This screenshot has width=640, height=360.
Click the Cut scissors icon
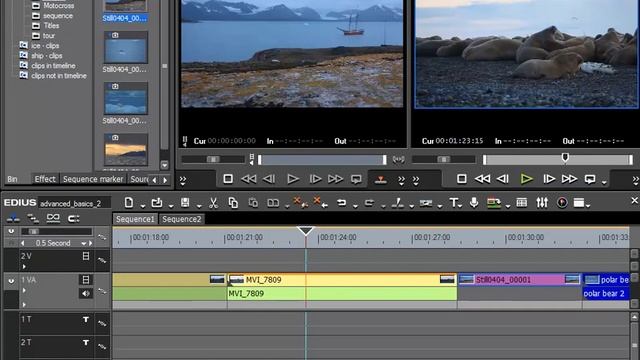tap(213, 202)
